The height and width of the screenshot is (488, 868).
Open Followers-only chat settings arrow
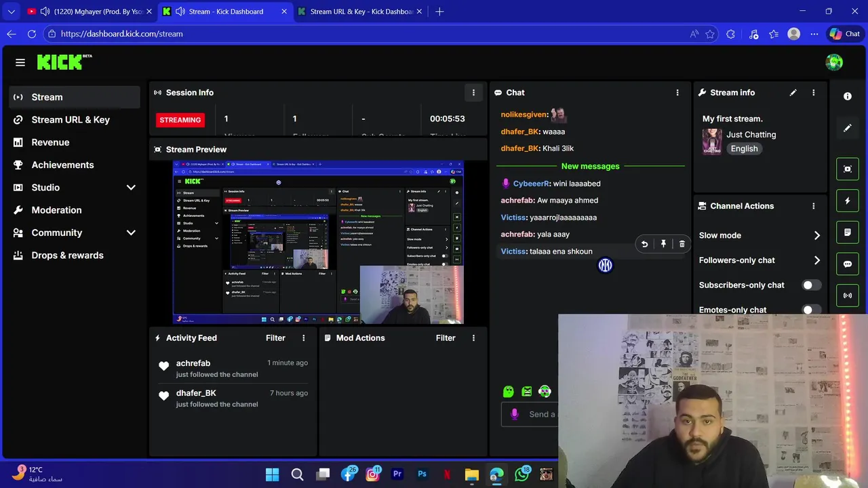[x=817, y=260]
